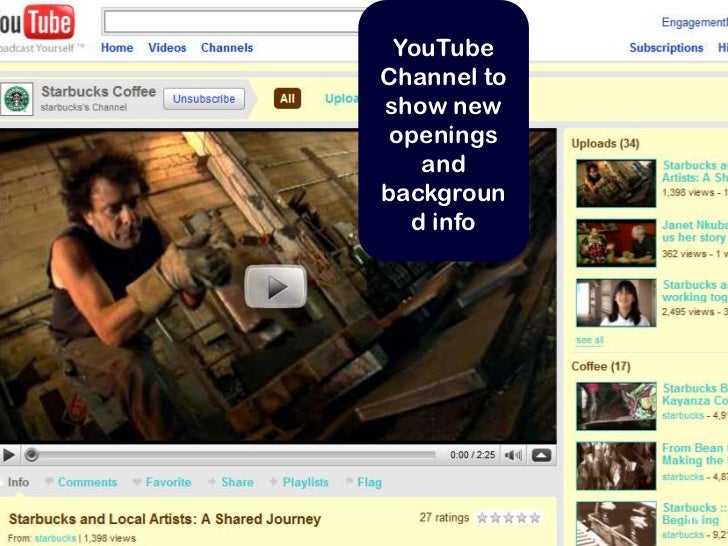Click the starbucks uploader link below title
The image size is (728, 546).
(x=55, y=538)
